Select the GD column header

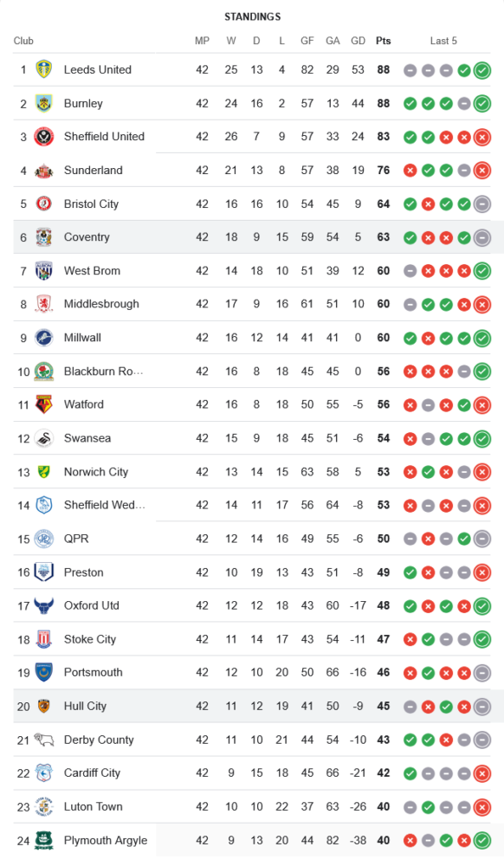[358, 41]
